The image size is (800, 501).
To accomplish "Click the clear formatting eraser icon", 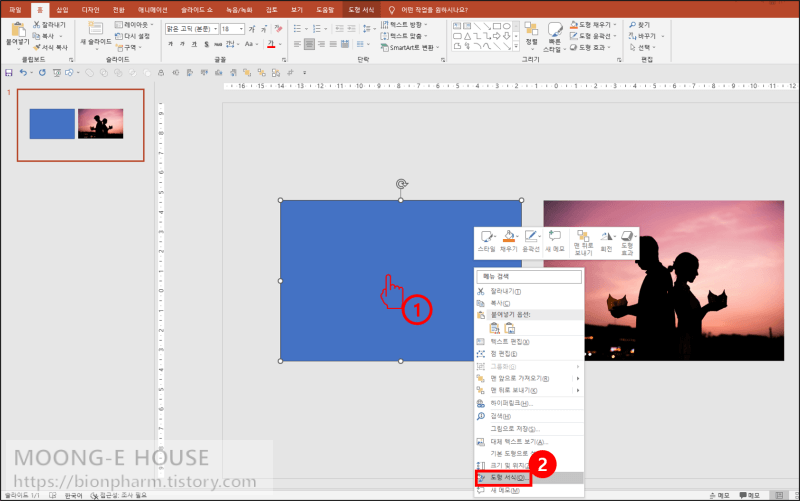I will [x=278, y=29].
